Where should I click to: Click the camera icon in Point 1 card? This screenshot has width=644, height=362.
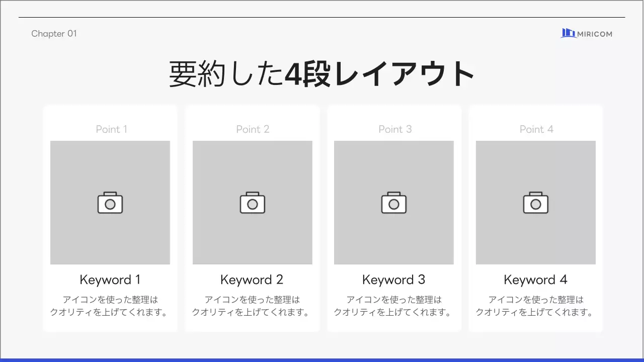110,203
